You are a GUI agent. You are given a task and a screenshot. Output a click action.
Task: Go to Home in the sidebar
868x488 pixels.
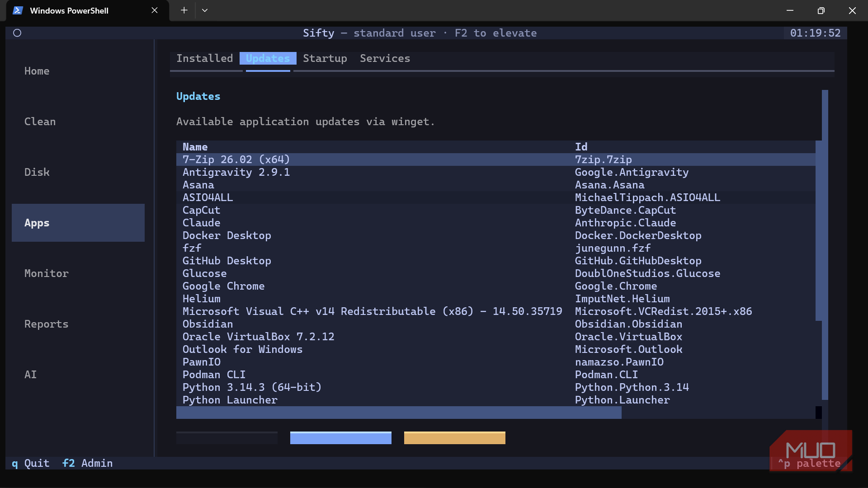78,71
